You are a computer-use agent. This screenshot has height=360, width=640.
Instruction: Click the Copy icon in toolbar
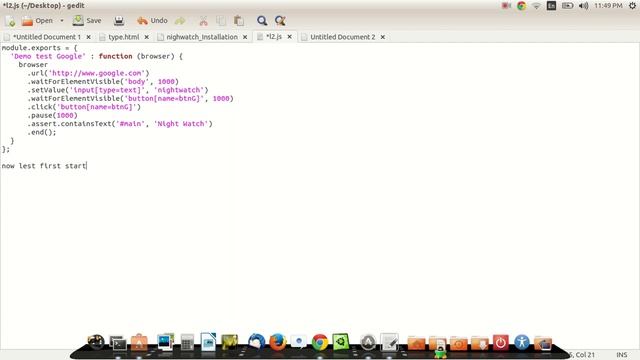[x=221, y=20]
